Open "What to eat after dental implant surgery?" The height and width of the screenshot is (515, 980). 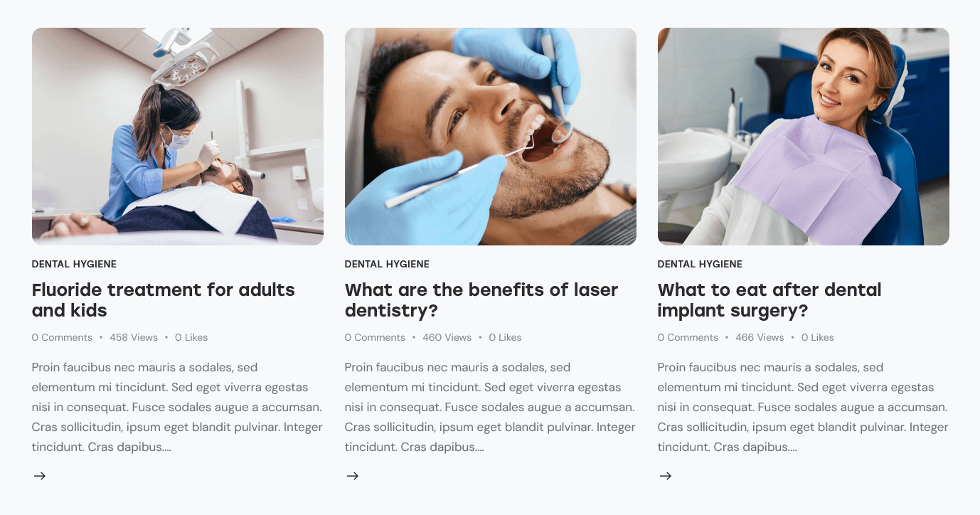[769, 300]
